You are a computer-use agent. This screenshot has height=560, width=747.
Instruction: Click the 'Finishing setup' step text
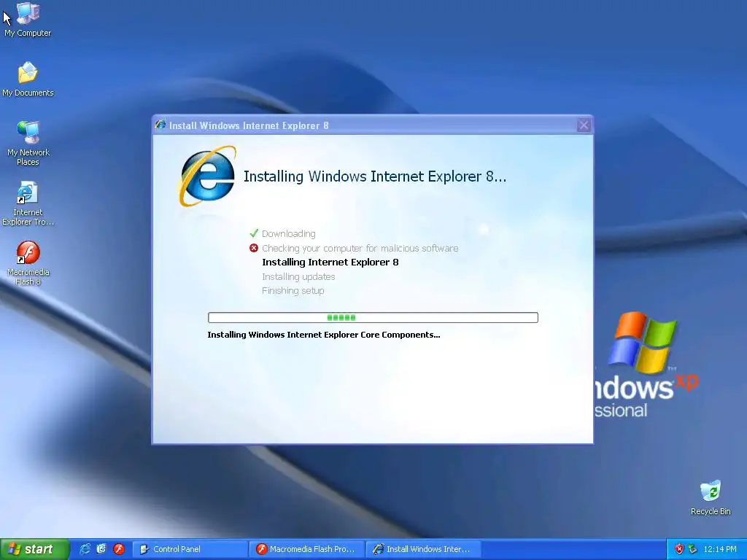coord(293,290)
